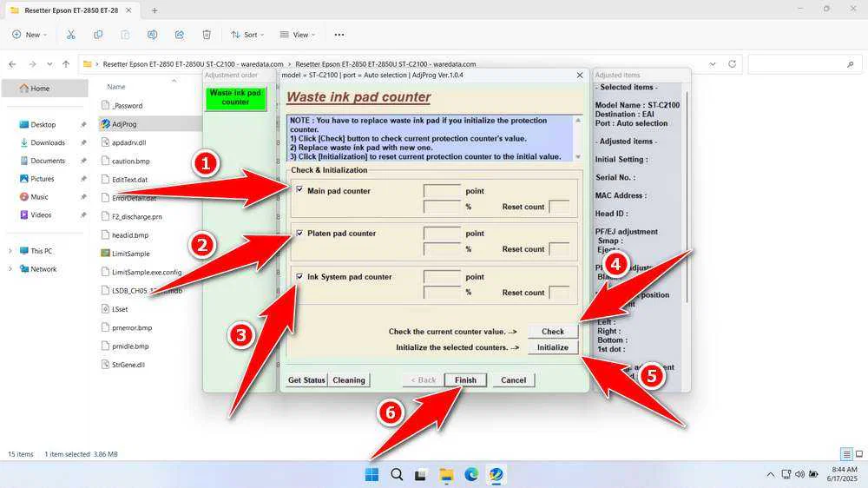
Task: Click the Share icon in Explorer toolbar
Action: coord(179,35)
